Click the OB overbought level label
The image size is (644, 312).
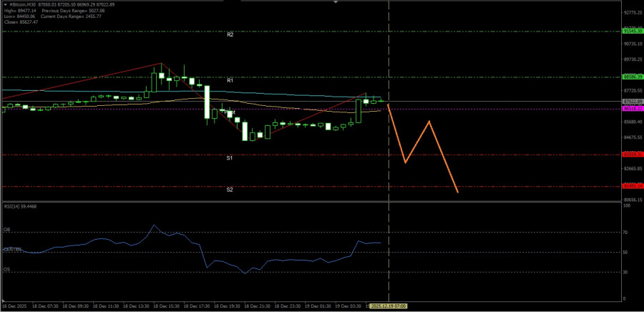[6, 230]
